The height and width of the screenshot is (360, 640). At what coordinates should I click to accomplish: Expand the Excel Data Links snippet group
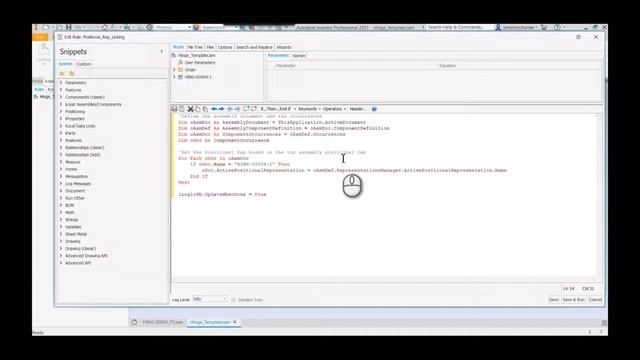61,126
